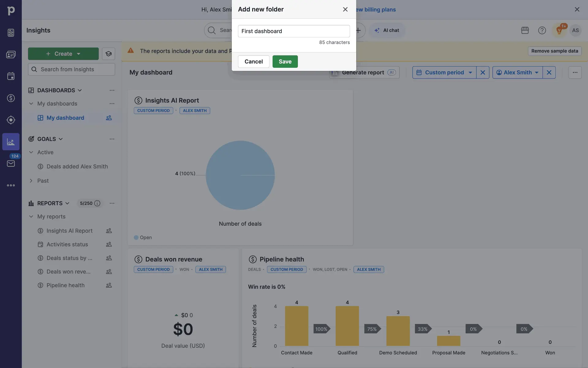Viewport: 588px width, 368px height.
Task: Save the new folder
Action: [285, 61]
